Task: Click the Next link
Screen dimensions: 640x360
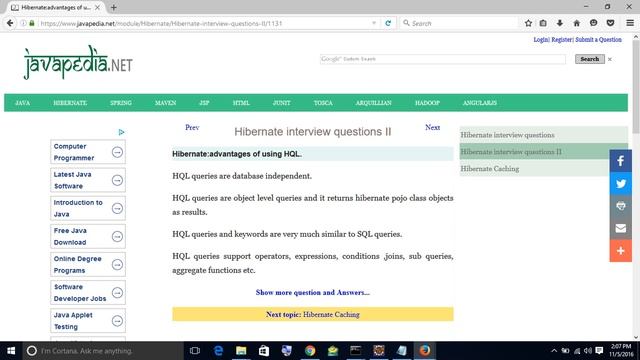Action: tap(432, 127)
